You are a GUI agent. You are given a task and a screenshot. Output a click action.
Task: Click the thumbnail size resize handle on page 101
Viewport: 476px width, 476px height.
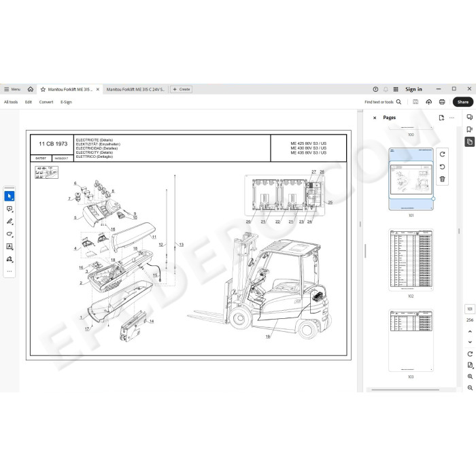(433, 199)
